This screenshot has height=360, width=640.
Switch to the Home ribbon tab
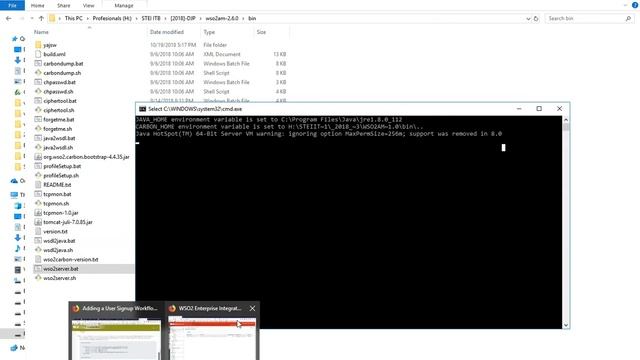pyautogui.click(x=38, y=6)
